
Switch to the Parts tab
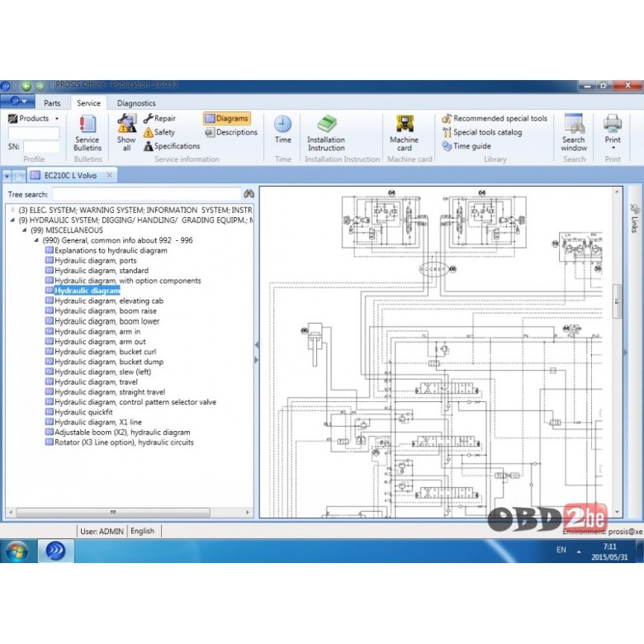(x=52, y=103)
